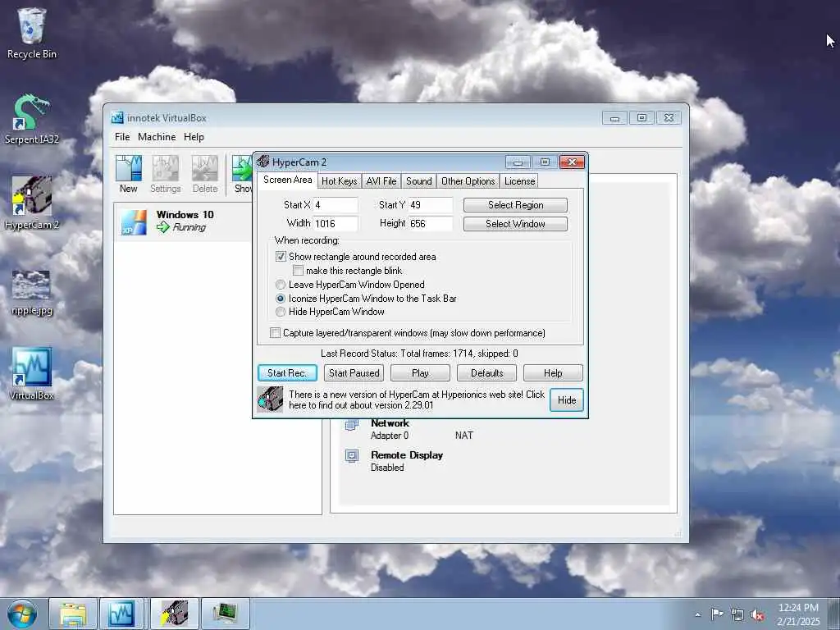Open the File menu in VirtualBox
The height and width of the screenshot is (630, 840).
pyautogui.click(x=122, y=137)
